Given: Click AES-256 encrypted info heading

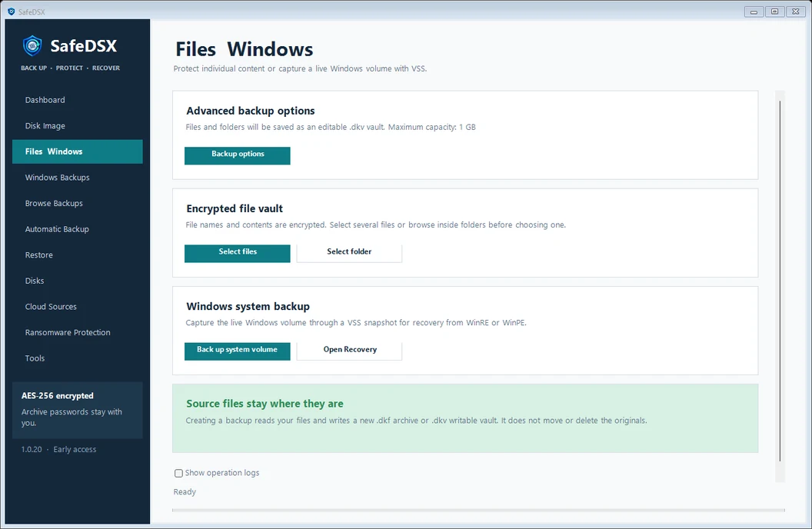Looking at the screenshot, I should point(58,395).
